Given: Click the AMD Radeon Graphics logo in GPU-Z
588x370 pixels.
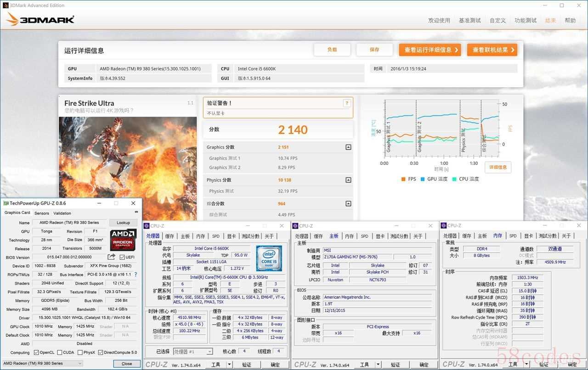Looking at the screenshot, I should [123, 240].
